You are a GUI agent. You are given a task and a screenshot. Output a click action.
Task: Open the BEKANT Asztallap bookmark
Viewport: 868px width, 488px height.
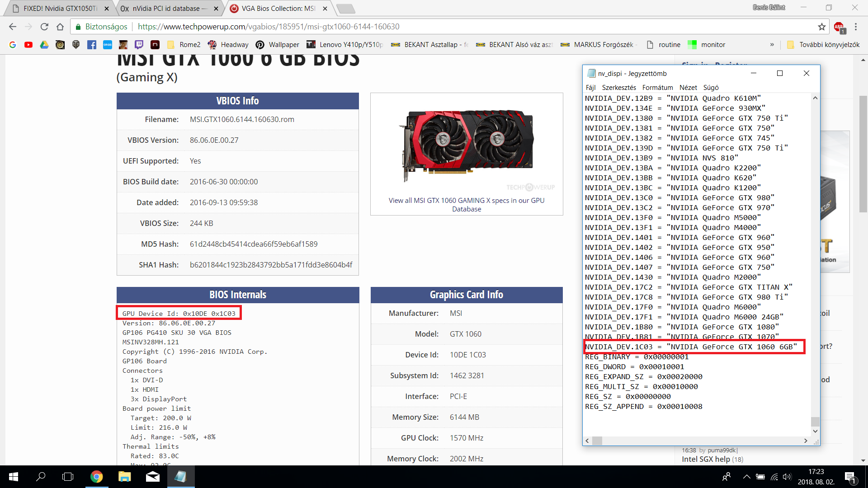[430, 45]
